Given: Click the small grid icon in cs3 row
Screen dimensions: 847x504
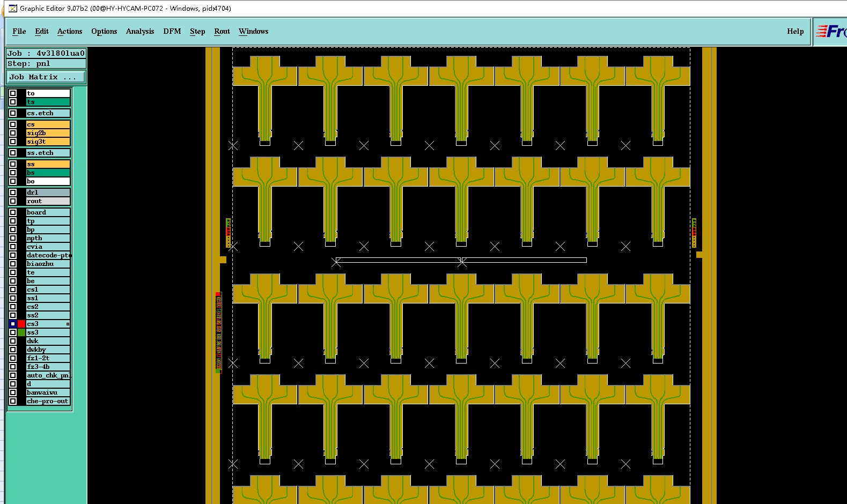Looking at the screenshot, I should pyautogui.click(x=68, y=324).
